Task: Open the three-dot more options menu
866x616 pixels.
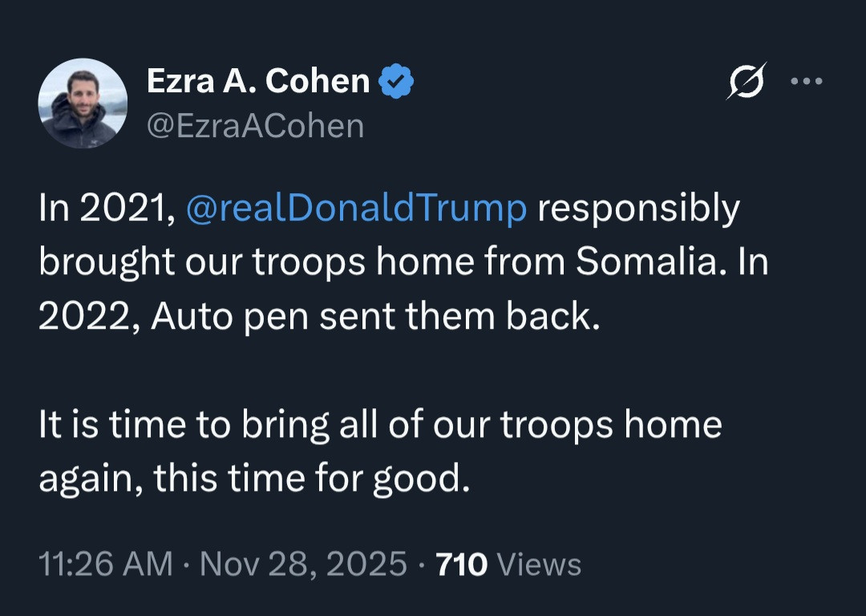Action: [806, 81]
